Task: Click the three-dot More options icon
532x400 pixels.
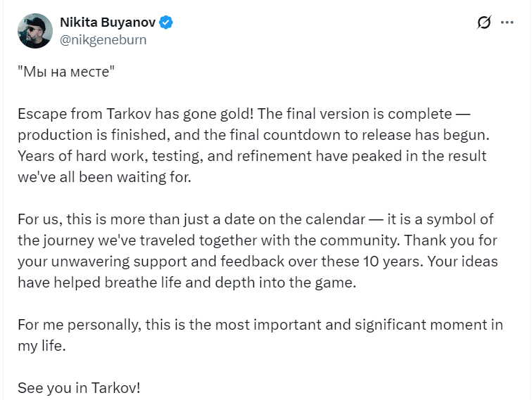Action: click(x=507, y=22)
